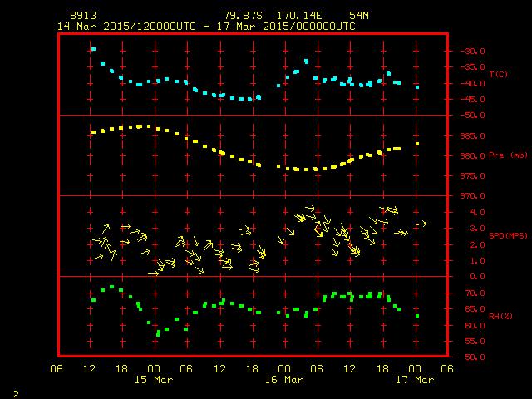Click the -50.0 temperature tick value
This screenshot has width=532, height=399.
pos(472,116)
